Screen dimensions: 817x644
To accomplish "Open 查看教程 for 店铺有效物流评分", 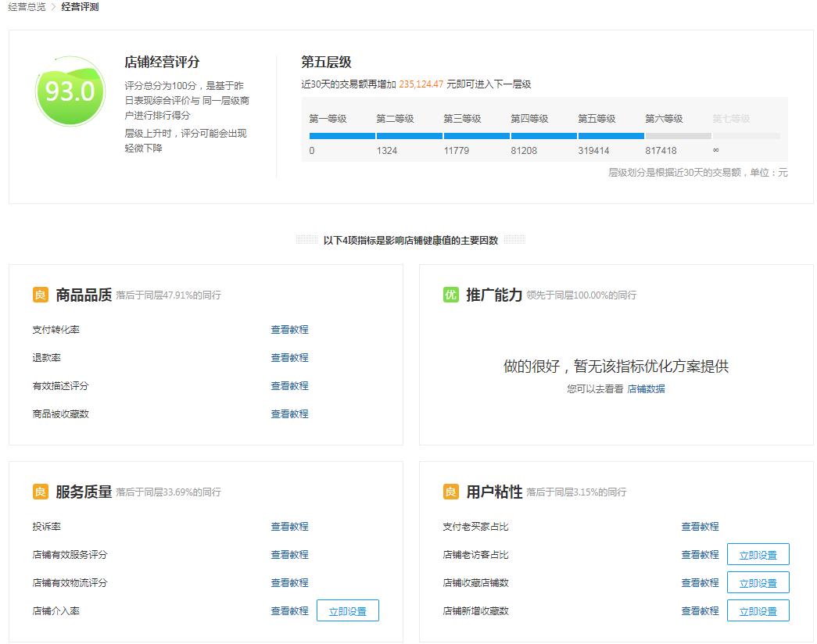I will (x=288, y=582).
